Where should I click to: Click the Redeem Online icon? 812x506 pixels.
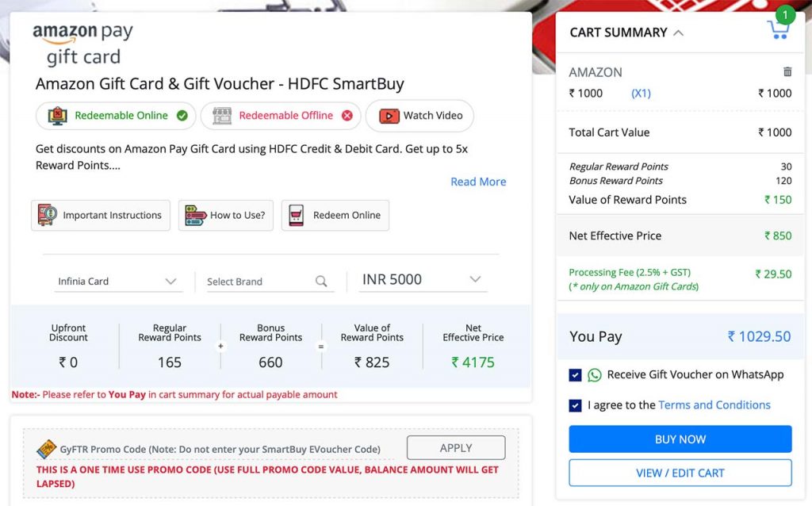tap(296, 214)
